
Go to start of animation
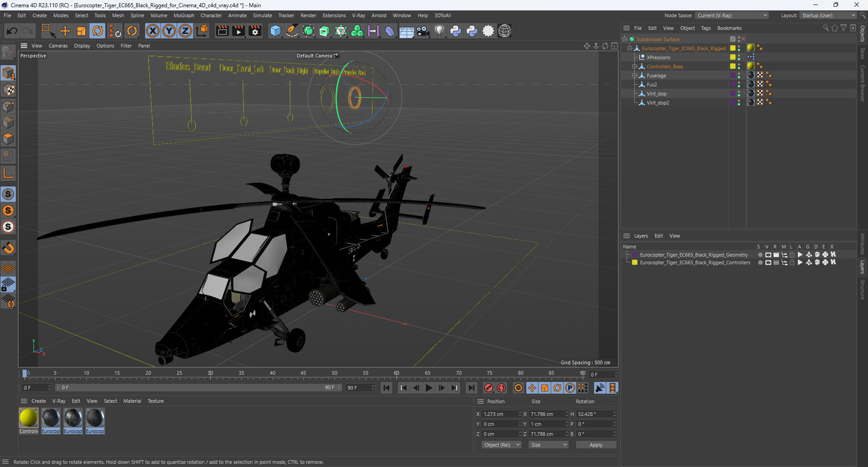tap(387, 388)
